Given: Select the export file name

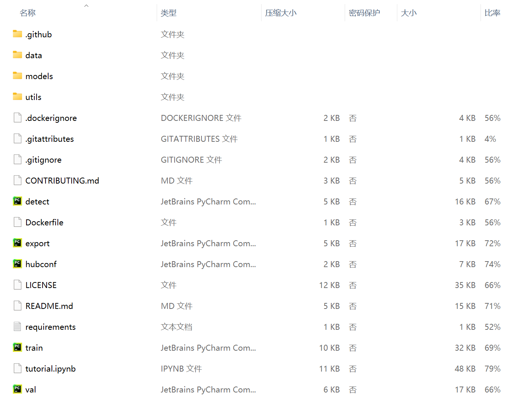Looking at the screenshot, I should click(x=37, y=243).
